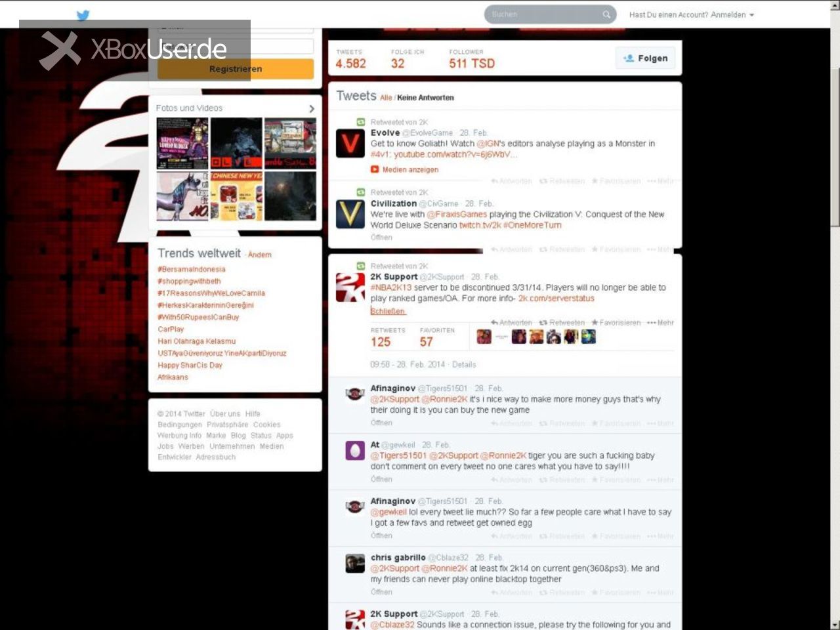Click 'Medien anzeigen' on the Evolve tweet
Viewport: 840px width, 630px height.
[410, 169]
